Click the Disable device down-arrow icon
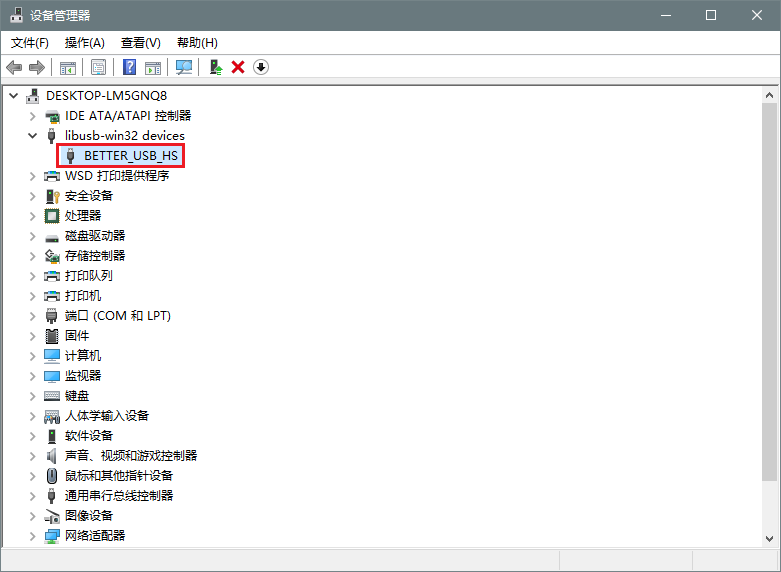This screenshot has width=781, height=572. pos(261,67)
